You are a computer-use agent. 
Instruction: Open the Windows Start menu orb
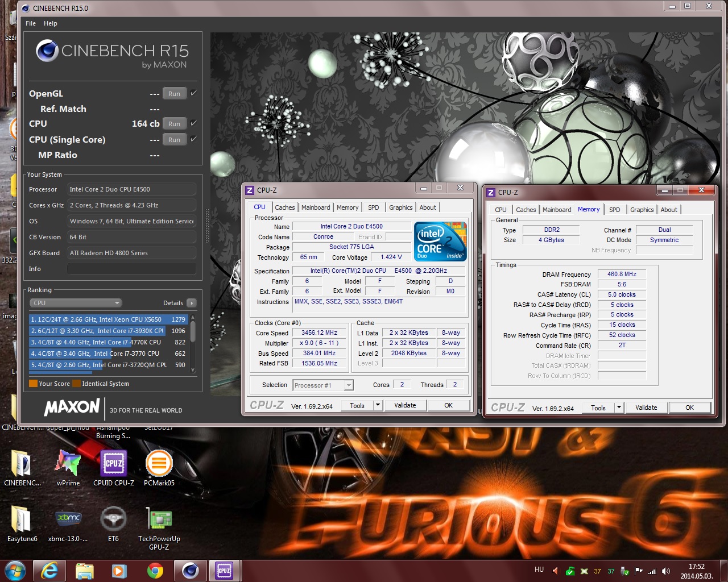pos(15,571)
